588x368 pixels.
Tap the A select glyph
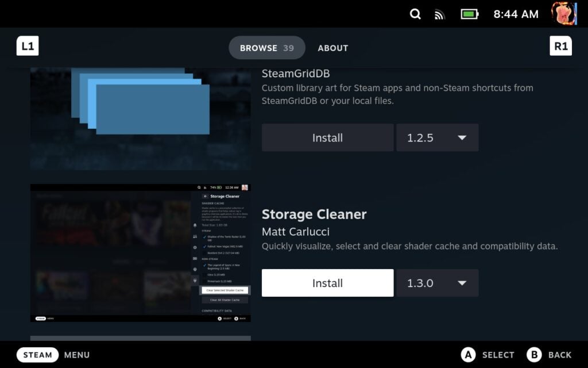pos(469,355)
